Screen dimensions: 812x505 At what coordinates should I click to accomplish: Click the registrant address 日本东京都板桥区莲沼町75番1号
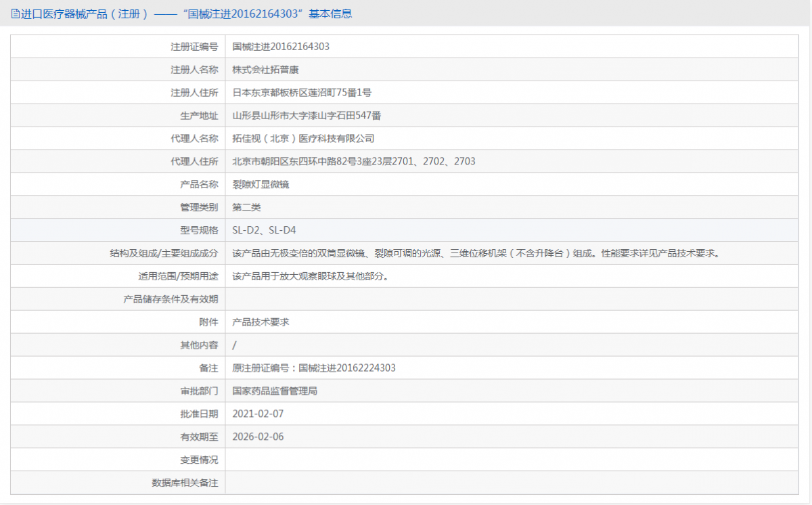(302, 93)
